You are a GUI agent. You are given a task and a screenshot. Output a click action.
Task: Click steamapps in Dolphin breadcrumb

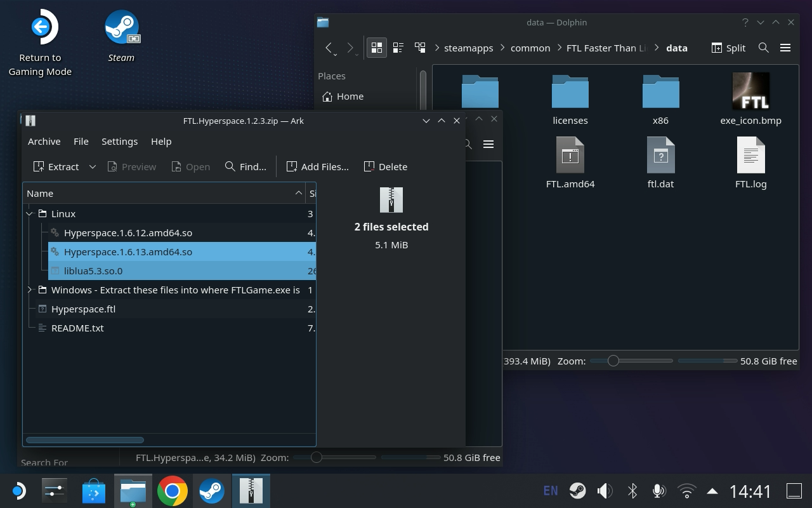pyautogui.click(x=469, y=48)
